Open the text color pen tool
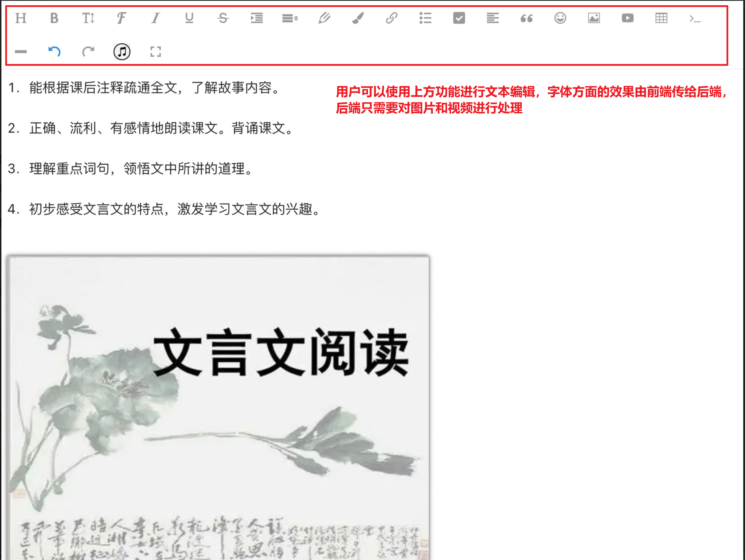The image size is (745, 560). pos(324,18)
